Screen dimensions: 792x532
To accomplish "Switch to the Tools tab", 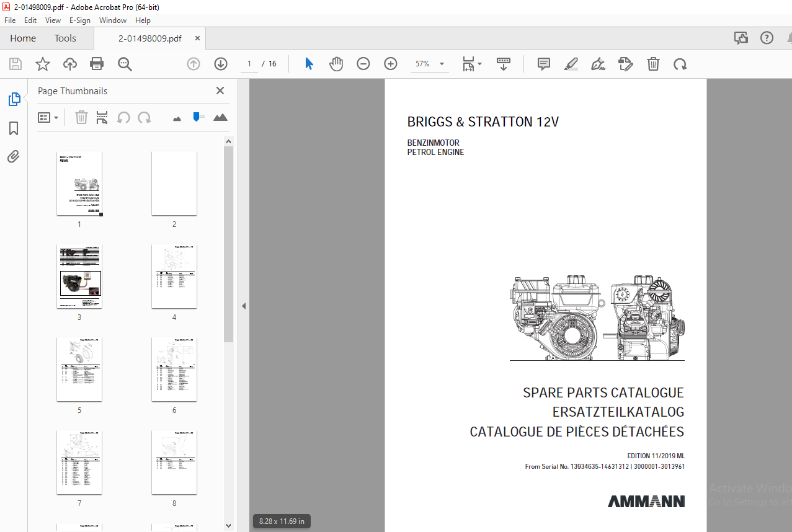I will click(x=65, y=38).
